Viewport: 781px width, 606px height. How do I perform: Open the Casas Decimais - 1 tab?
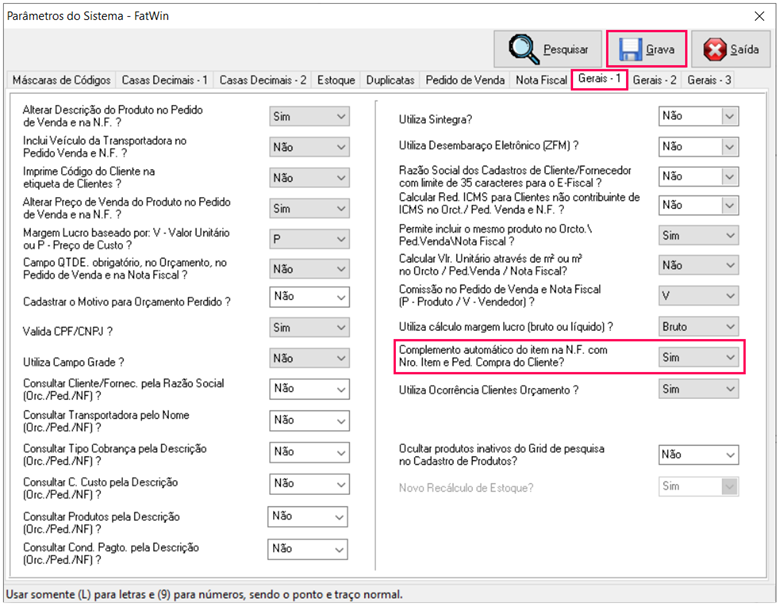click(x=165, y=80)
